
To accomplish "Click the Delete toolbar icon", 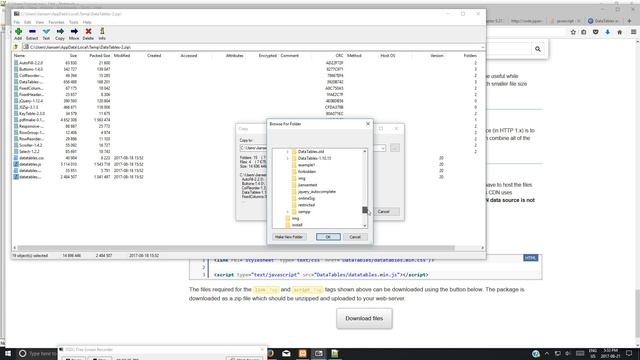I will (88, 31).
